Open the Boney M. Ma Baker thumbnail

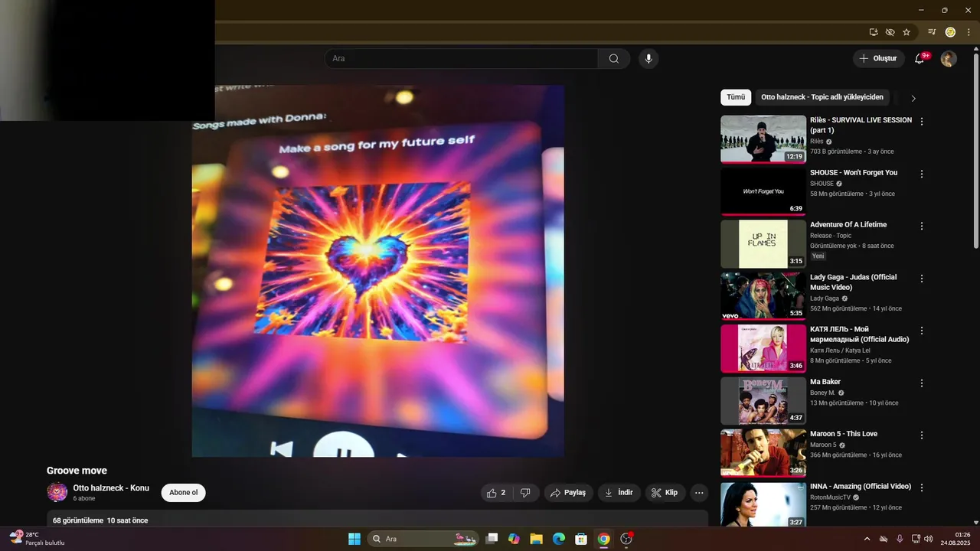tap(763, 401)
